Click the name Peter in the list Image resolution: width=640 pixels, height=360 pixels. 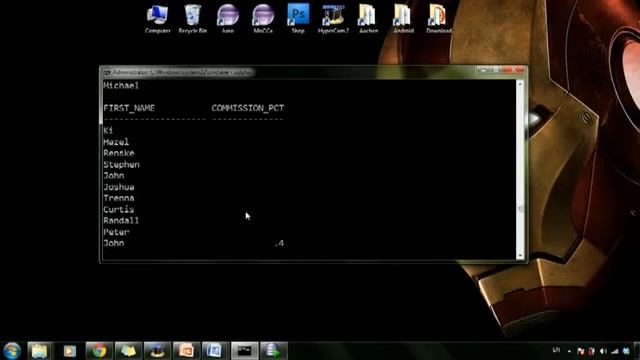[x=116, y=232]
